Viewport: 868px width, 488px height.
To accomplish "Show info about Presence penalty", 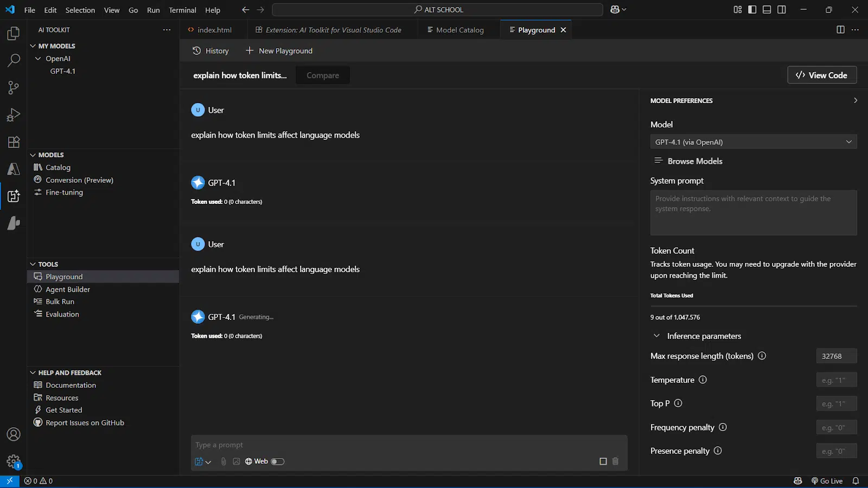I will point(718,451).
